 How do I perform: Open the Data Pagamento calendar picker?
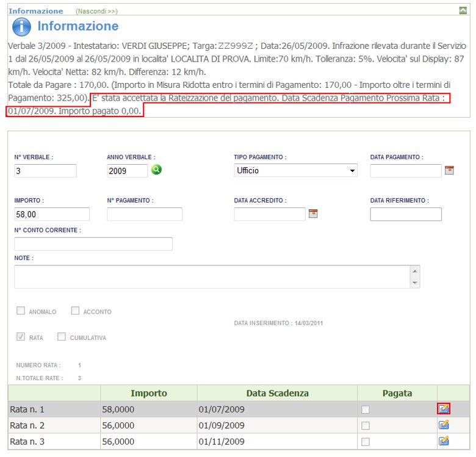click(x=449, y=170)
